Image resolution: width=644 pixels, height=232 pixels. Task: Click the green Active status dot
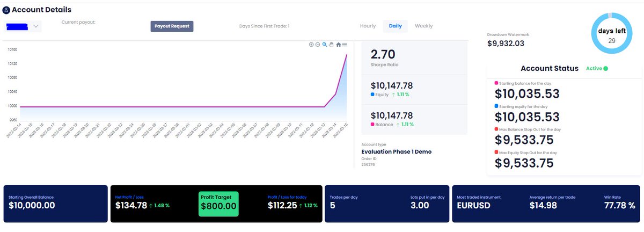click(x=606, y=69)
